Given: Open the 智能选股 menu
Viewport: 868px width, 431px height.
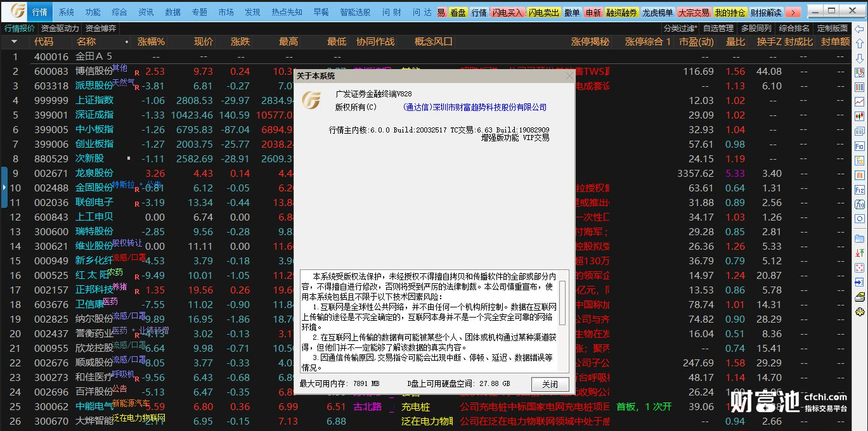Looking at the screenshot, I should point(355,12).
